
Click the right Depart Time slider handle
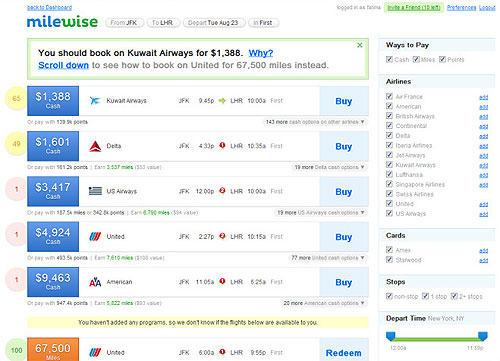click(483, 336)
